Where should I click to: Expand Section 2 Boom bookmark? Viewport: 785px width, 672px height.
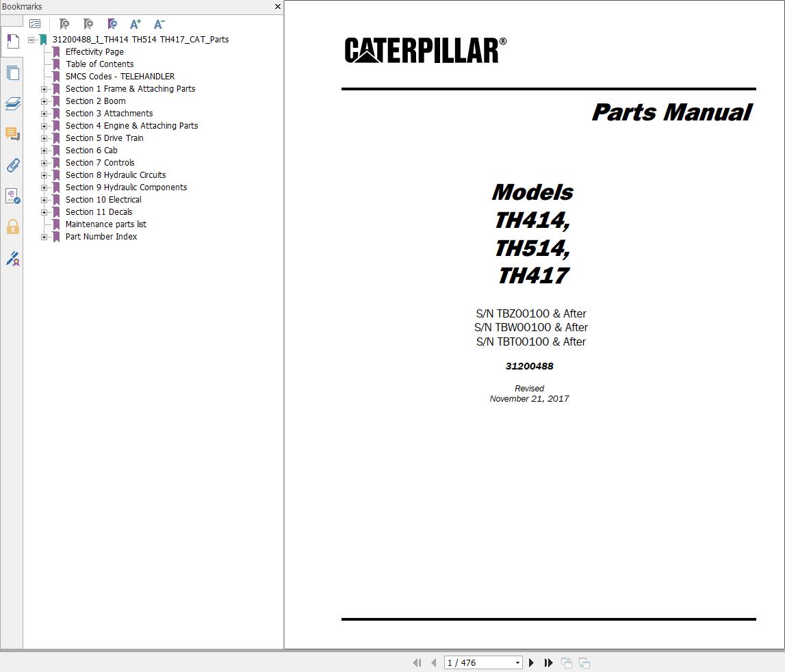(x=45, y=101)
